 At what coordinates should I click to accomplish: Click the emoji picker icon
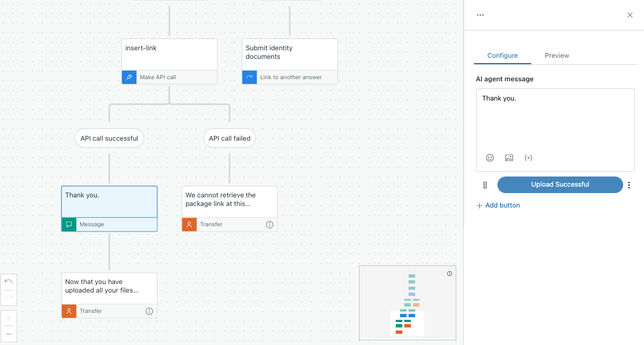click(489, 158)
